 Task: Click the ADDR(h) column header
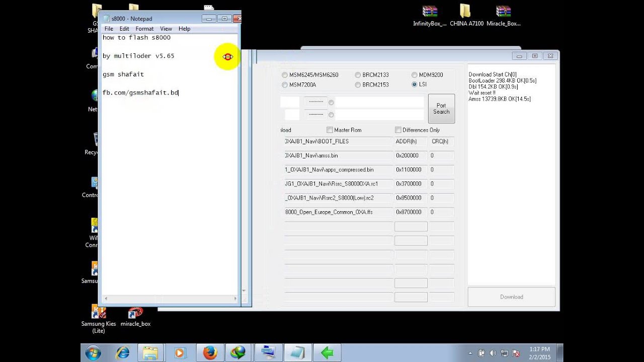(x=411, y=142)
